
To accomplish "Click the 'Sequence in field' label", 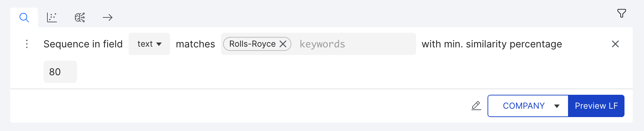I will [x=83, y=44].
